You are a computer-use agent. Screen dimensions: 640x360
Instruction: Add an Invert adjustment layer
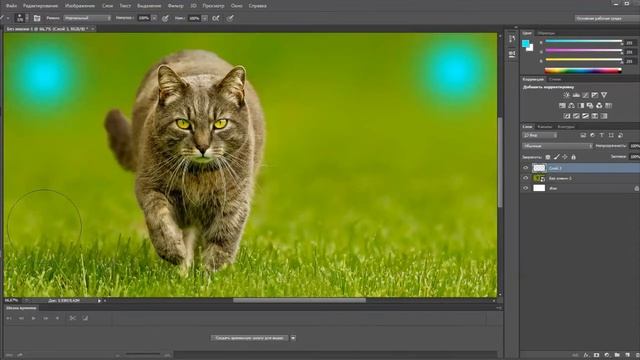click(x=567, y=116)
